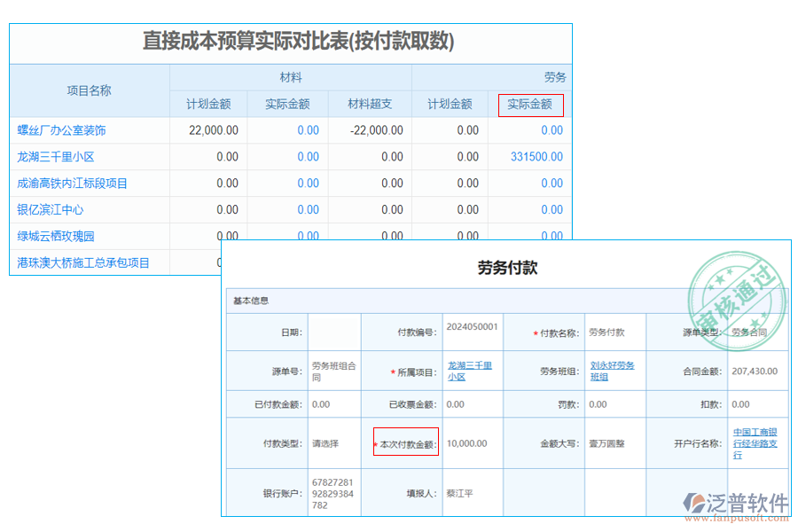点击日期输入框
Image resolution: width=798 pixels, height=532 pixels.
point(333,332)
